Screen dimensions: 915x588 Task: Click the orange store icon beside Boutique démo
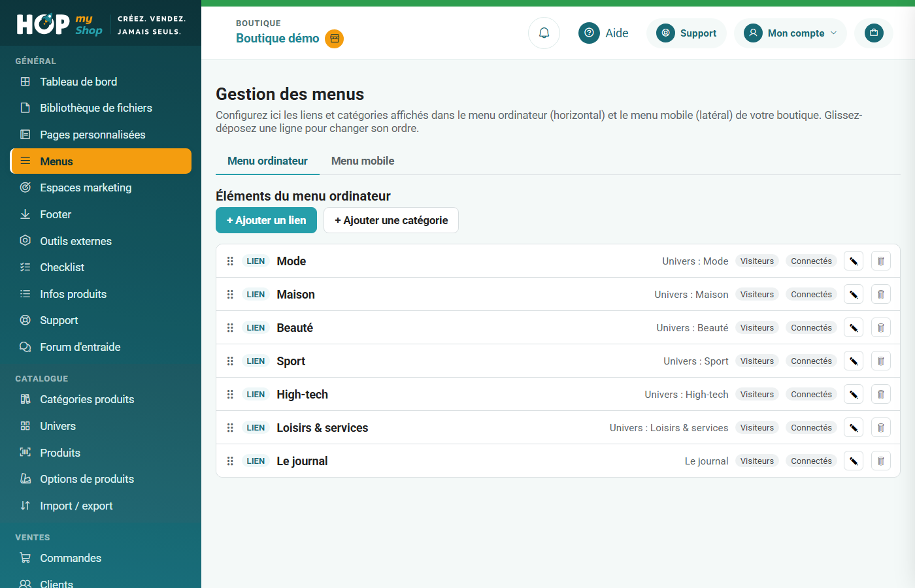click(335, 39)
